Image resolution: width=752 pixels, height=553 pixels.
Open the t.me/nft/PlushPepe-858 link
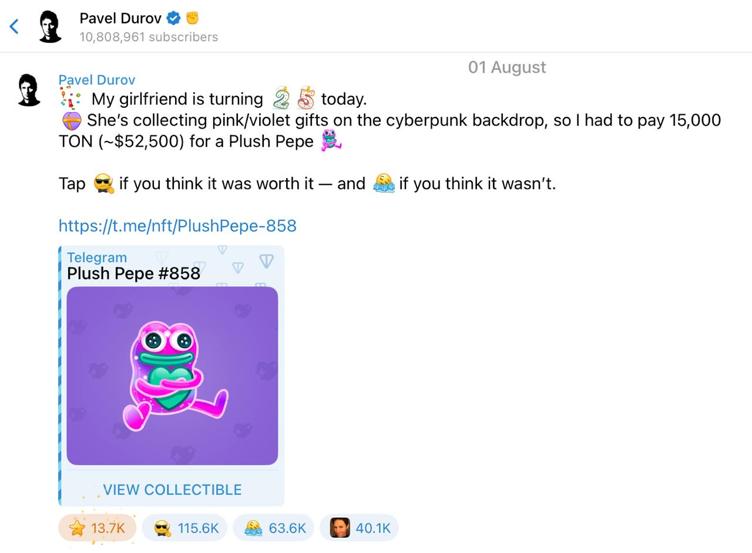pyautogui.click(x=177, y=225)
